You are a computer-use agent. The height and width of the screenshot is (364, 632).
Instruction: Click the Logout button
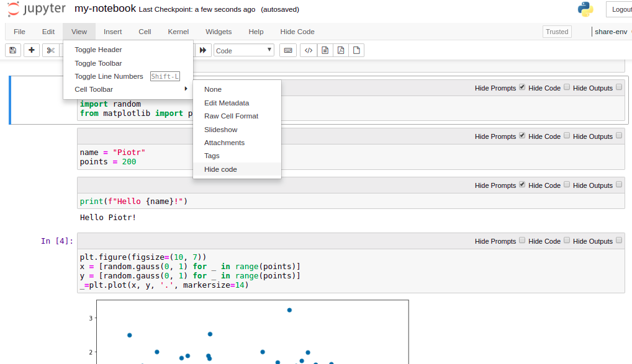(x=623, y=9)
